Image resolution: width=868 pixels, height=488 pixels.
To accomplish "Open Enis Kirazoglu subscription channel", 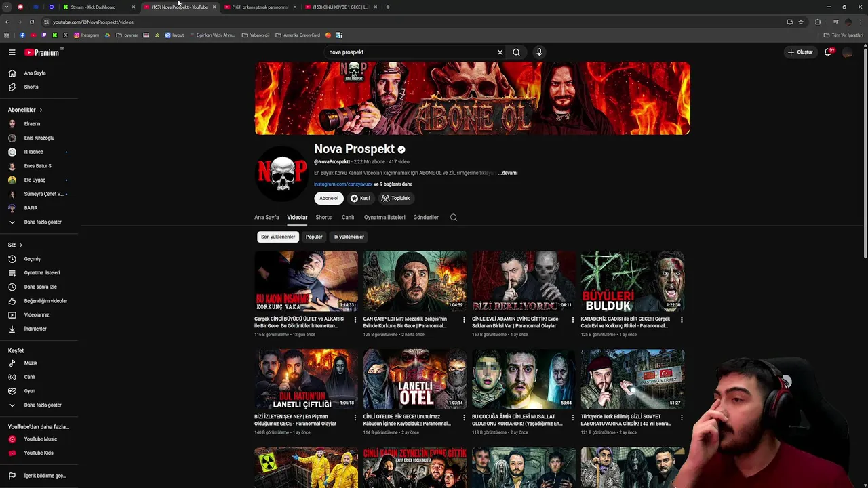I will [x=38, y=138].
